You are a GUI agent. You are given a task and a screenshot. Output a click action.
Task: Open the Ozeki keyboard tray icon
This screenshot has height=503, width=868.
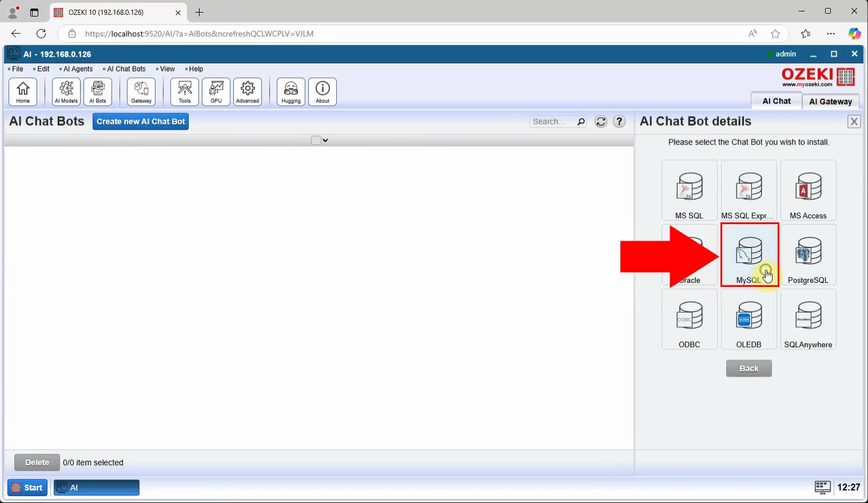(822, 487)
